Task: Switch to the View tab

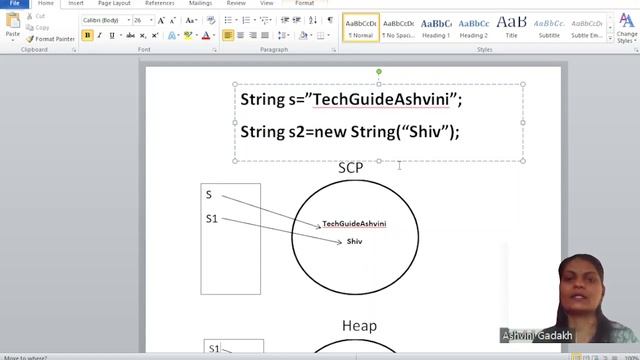Action: pyautogui.click(x=267, y=3)
